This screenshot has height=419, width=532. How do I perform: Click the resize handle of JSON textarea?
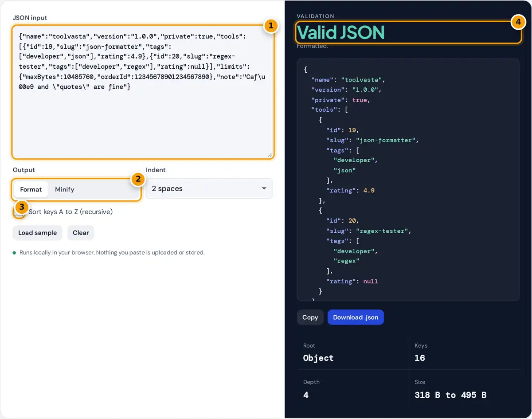coord(270,154)
